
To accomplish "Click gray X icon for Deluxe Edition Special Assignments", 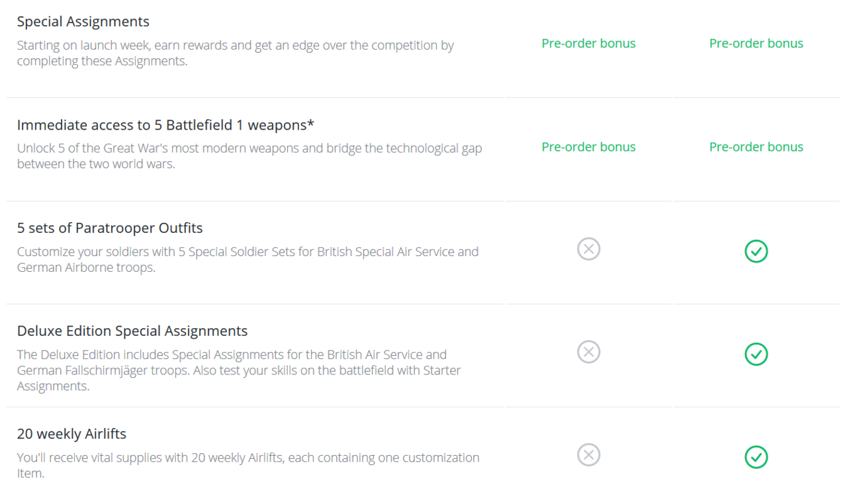I will click(588, 352).
